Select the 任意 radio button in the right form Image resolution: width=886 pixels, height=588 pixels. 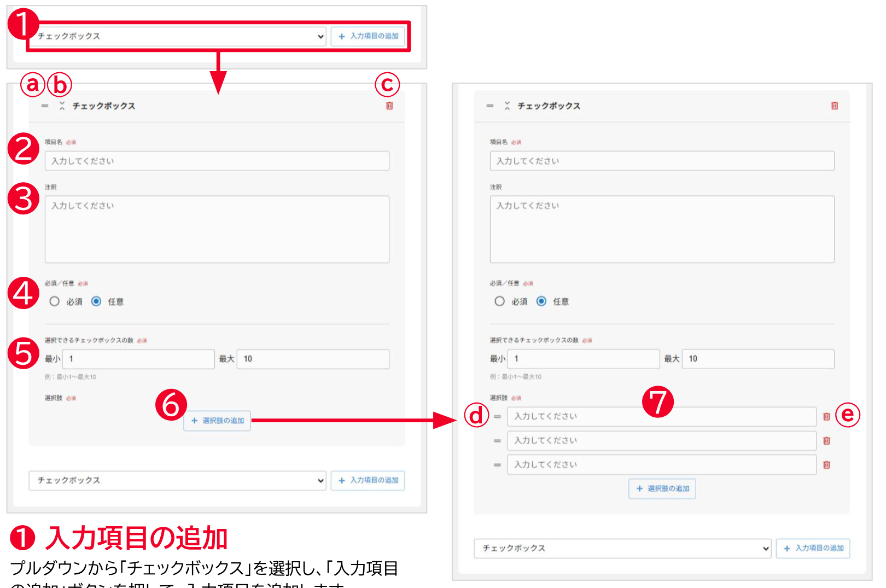(541, 301)
